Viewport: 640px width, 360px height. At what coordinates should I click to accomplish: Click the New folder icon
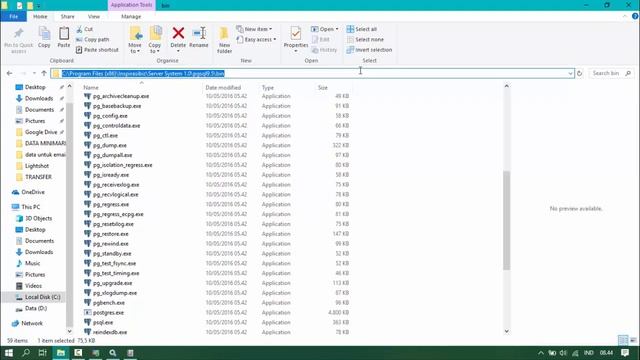(x=224, y=33)
